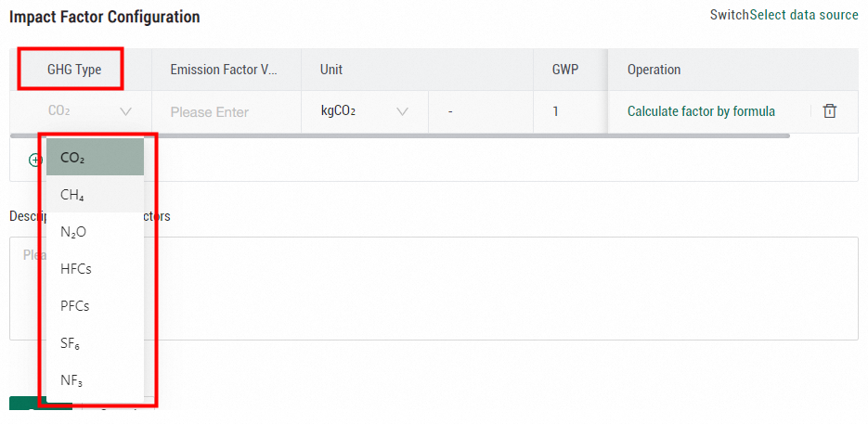Click the trash delete row icon
This screenshot has height=424, width=868.
click(829, 111)
